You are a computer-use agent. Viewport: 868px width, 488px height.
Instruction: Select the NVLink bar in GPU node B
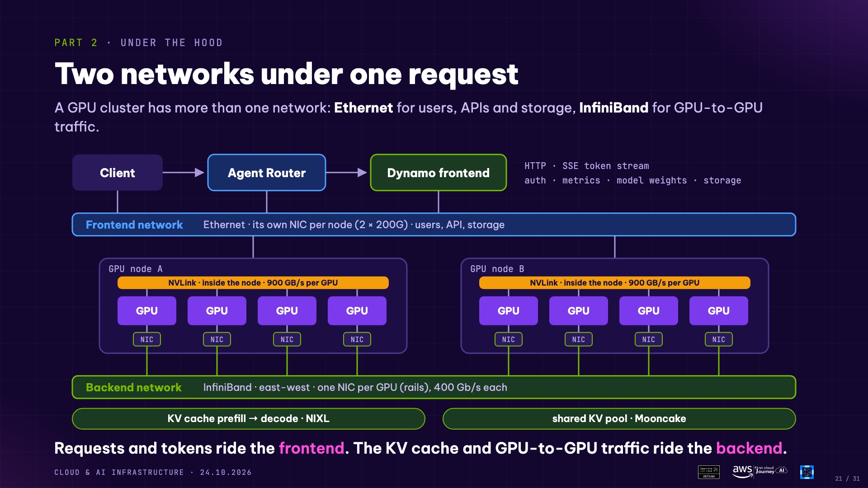[x=615, y=283]
